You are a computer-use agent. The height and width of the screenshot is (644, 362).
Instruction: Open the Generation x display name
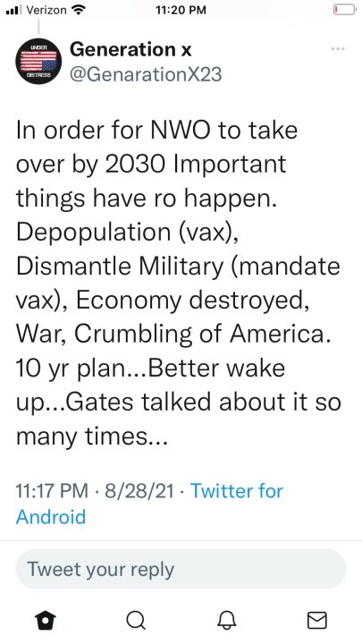(x=130, y=50)
